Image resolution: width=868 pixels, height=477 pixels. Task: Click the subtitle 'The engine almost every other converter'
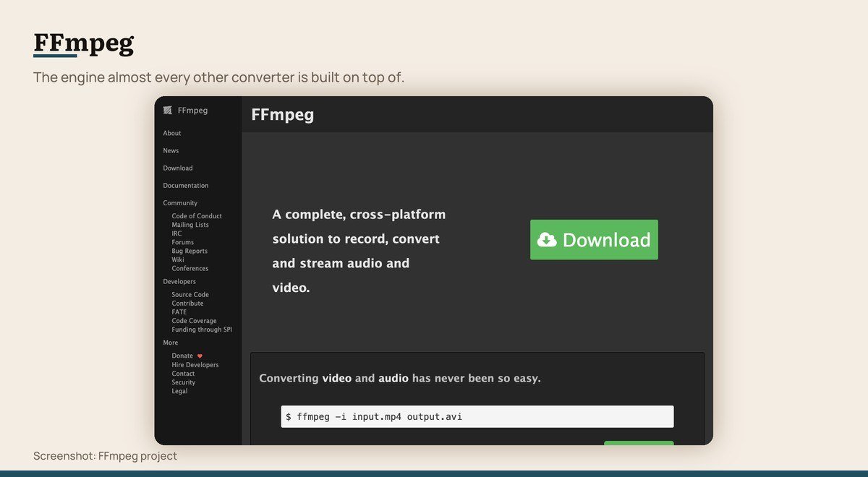point(218,77)
